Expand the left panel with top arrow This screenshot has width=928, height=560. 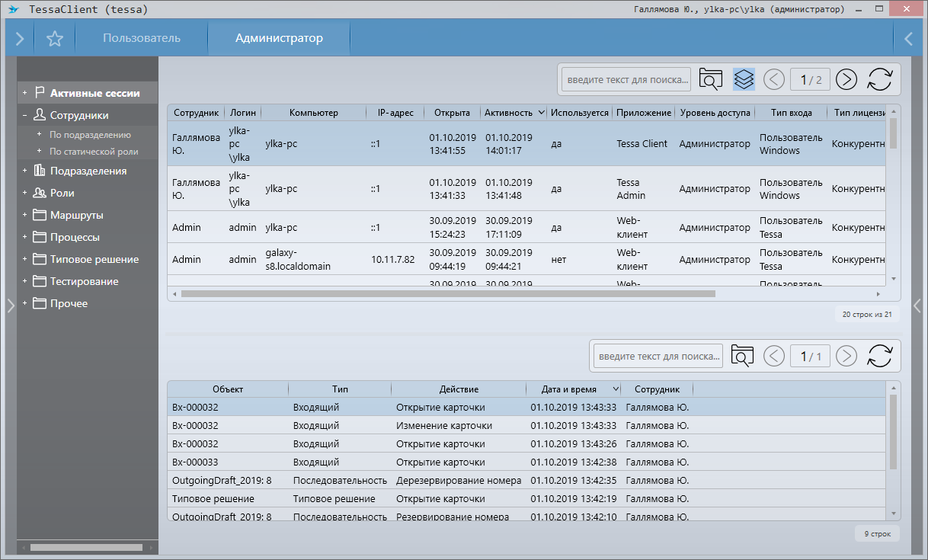pos(19,39)
